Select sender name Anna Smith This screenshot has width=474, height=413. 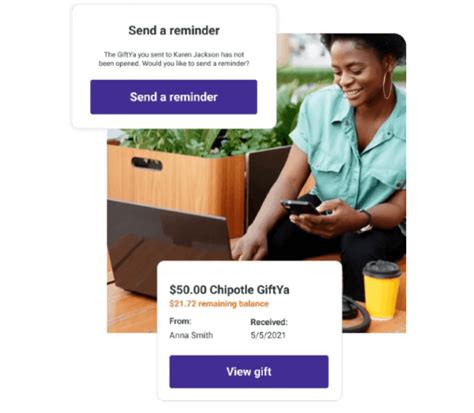click(x=191, y=335)
